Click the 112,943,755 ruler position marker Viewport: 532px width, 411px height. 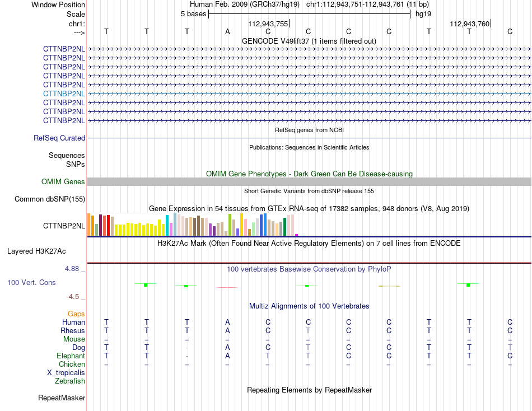pos(268,24)
